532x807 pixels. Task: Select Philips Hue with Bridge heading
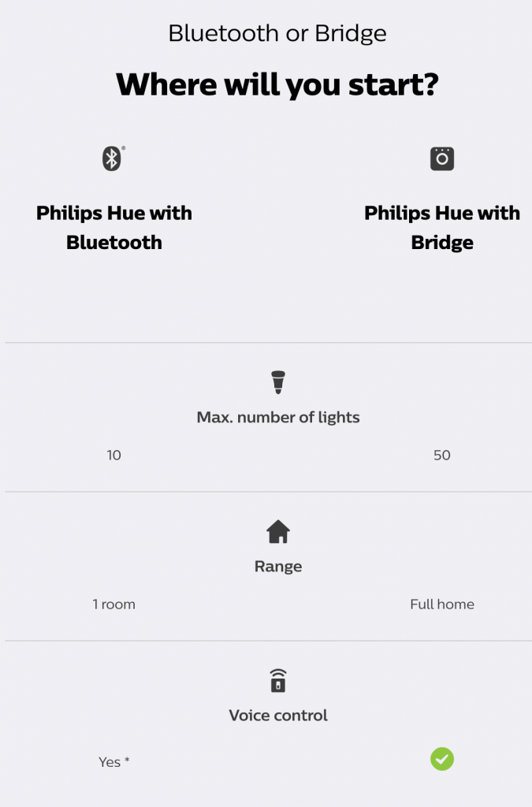coord(442,228)
